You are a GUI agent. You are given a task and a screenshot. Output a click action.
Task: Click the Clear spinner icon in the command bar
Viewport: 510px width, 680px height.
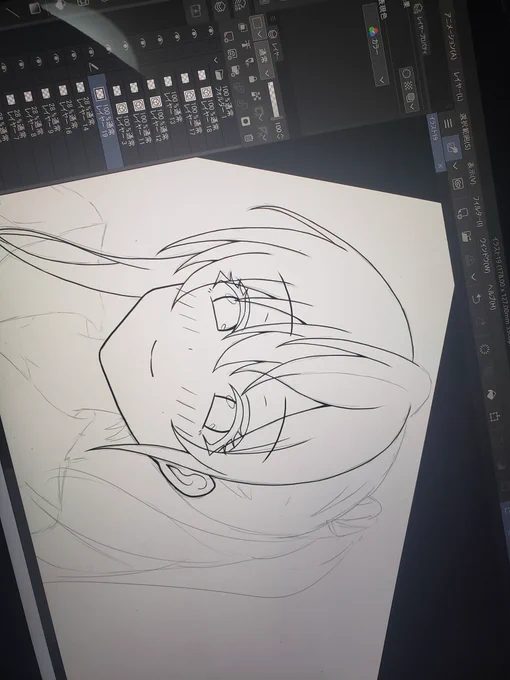tap(484, 349)
